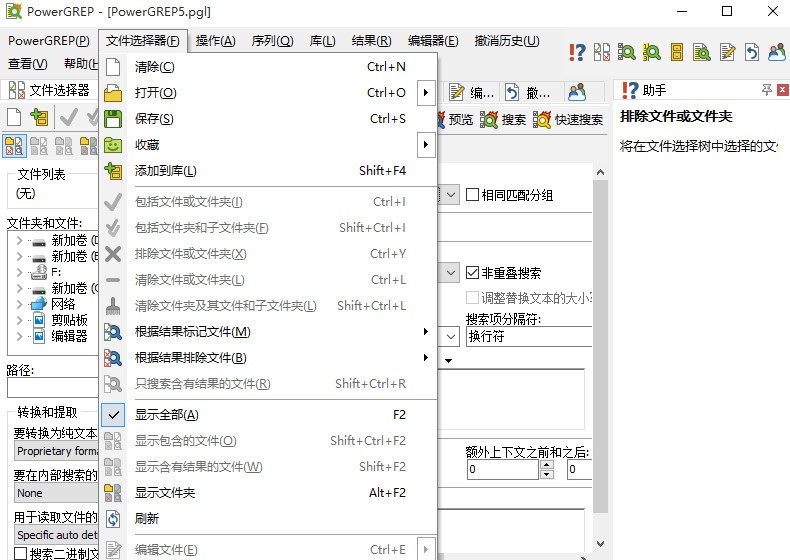Increase the extra context before value
This screenshot has width=790, height=560.
pyautogui.click(x=547, y=465)
